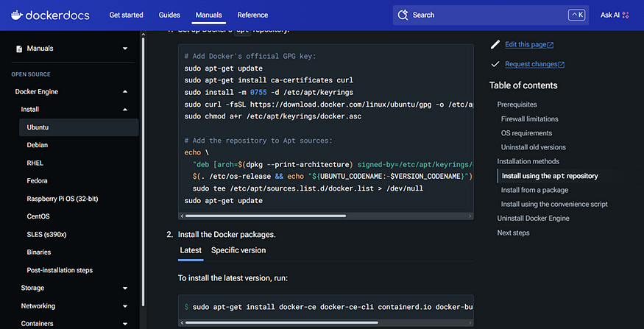
Task: Expand the Manuals section dropdown
Action: pyautogui.click(x=125, y=49)
